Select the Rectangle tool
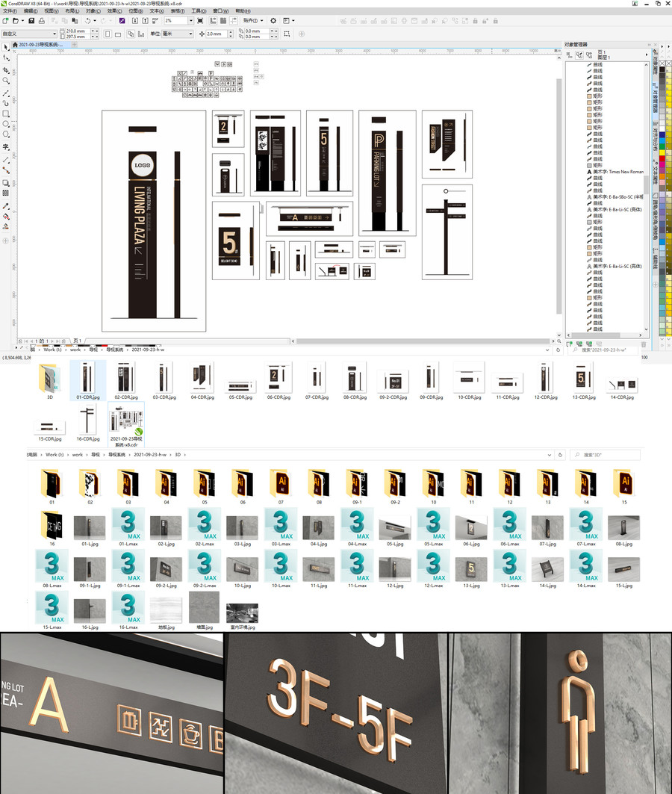Image resolution: width=672 pixels, height=794 pixels. (5, 114)
